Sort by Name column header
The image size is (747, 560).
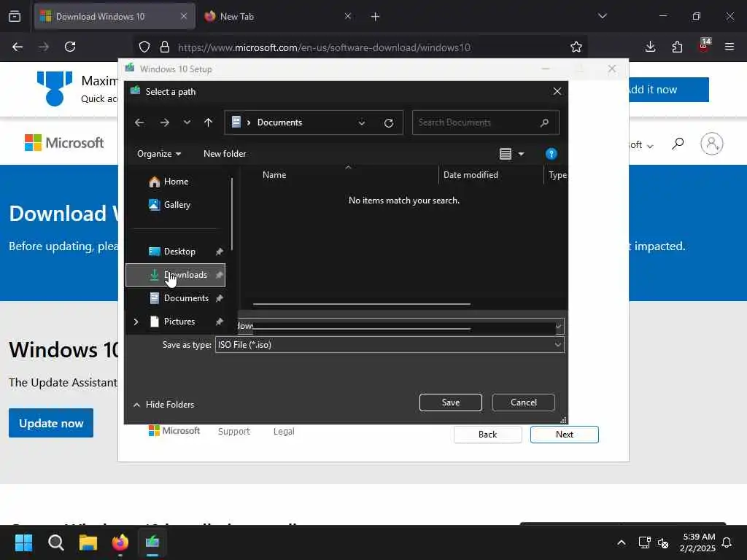[274, 175]
